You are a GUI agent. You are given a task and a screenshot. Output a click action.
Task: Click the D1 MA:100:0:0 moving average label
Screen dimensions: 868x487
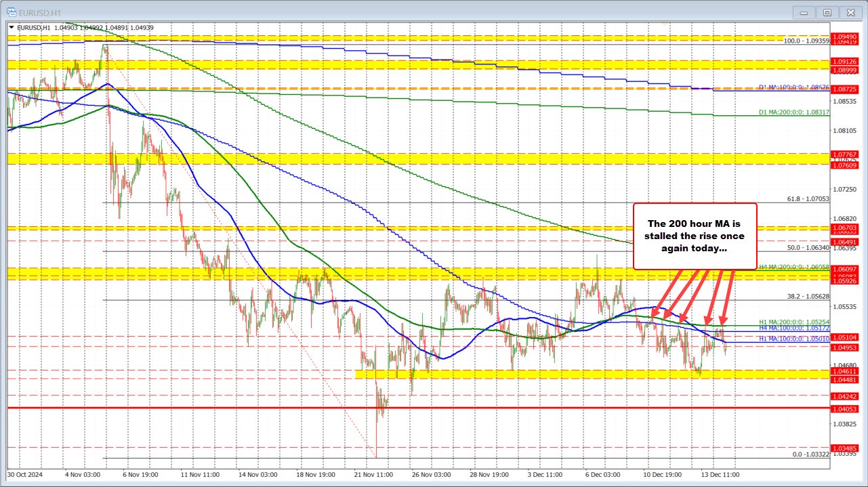click(793, 87)
